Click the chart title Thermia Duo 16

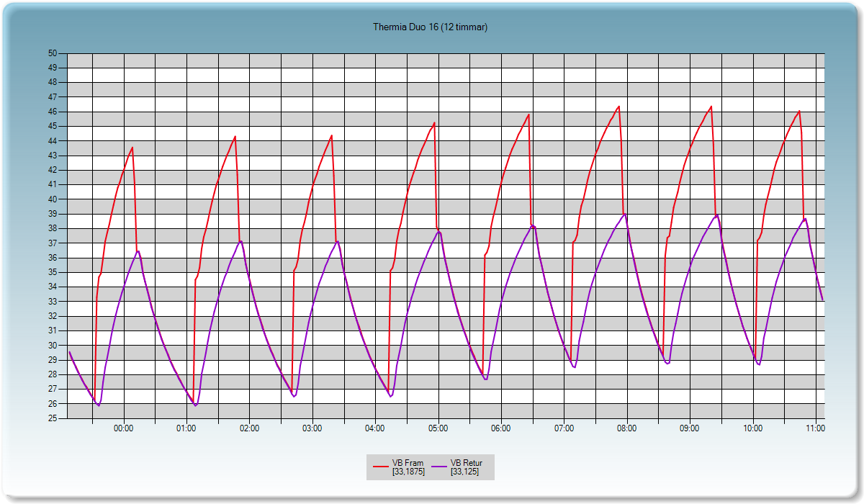[431, 27]
